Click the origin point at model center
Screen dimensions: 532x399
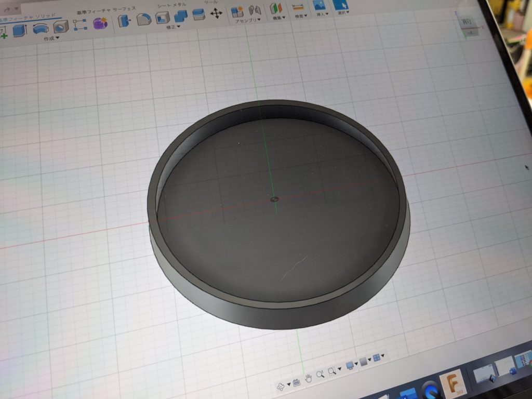(275, 199)
